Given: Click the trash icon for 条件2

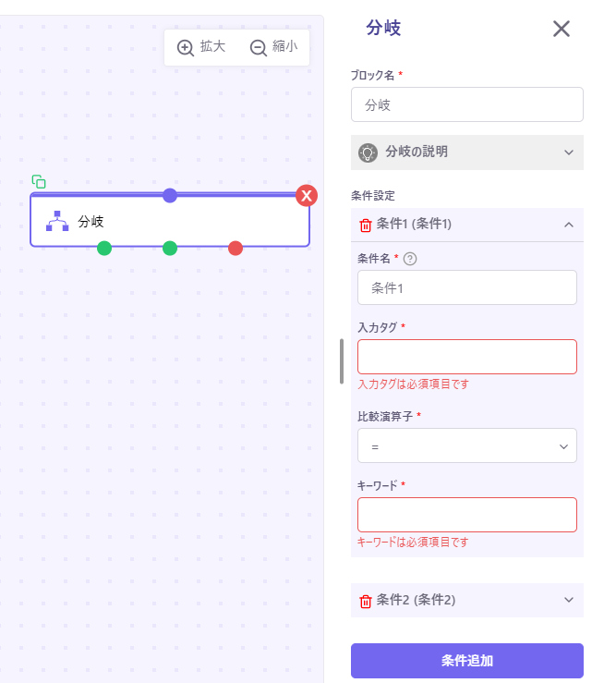Looking at the screenshot, I should click(366, 601).
